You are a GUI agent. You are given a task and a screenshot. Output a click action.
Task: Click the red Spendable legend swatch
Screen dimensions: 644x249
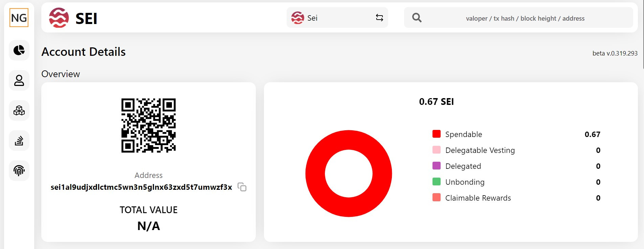click(x=437, y=134)
